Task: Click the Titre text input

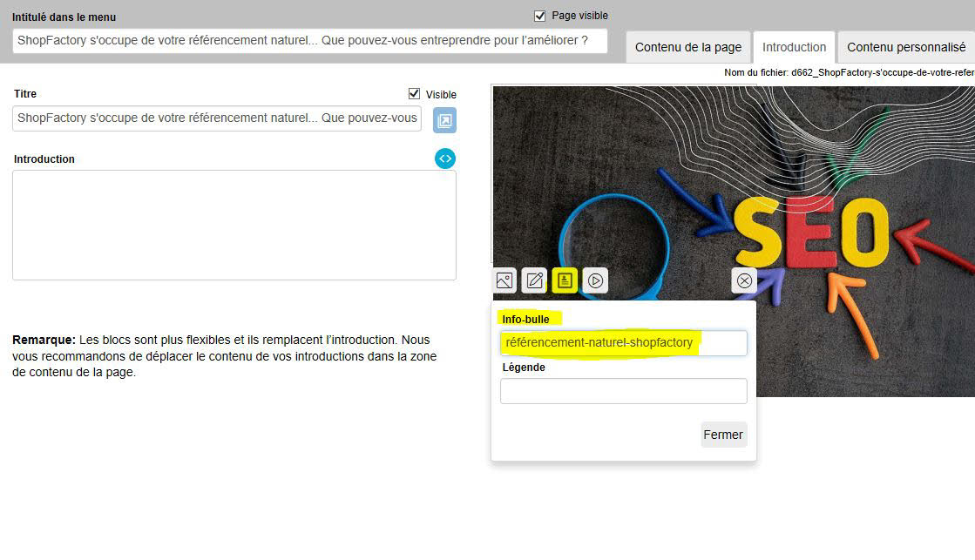Action: (x=216, y=118)
